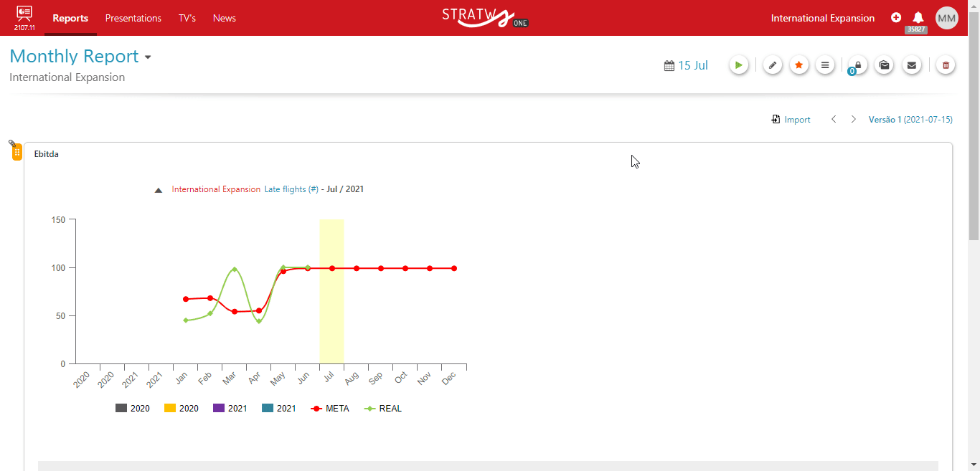This screenshot has height=471, width=980.
Task: Click the Import link
Action: (797, 120)
